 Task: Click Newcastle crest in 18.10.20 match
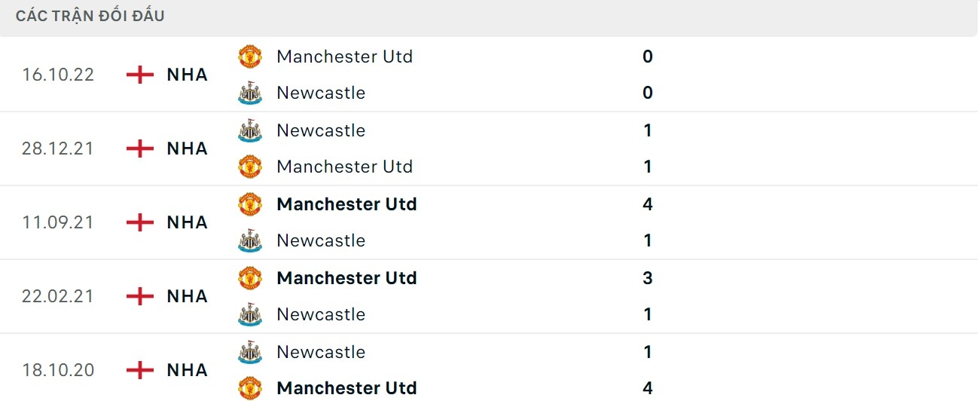250,352
